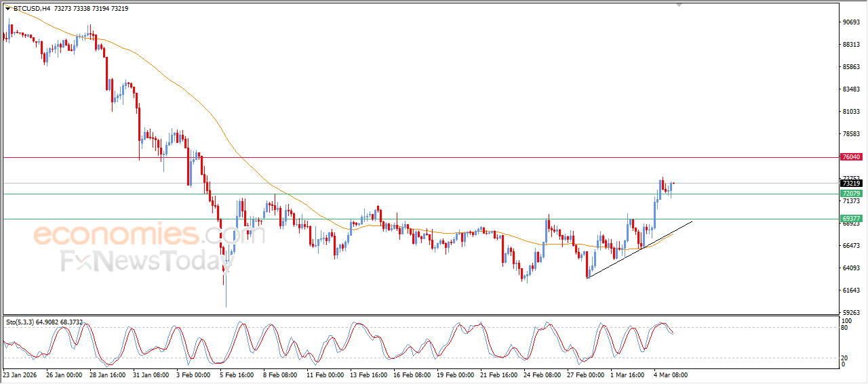Click the arrow beside the BTCUSD,H4 title
Screen dimensions: 868x384
[7, 9]
